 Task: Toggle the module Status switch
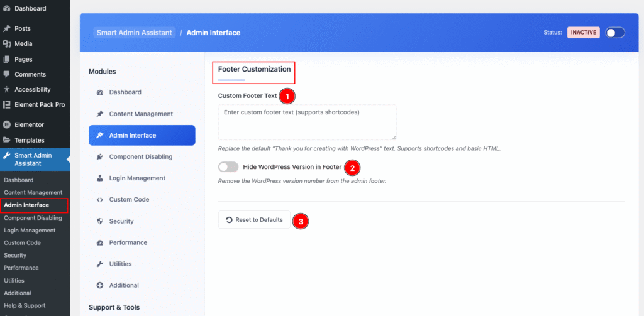[615, 33]
